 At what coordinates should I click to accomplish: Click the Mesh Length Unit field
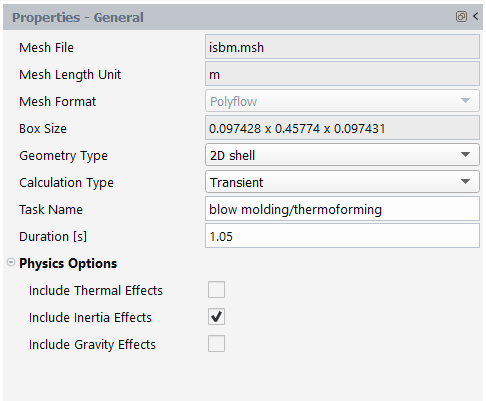[342, 74]
